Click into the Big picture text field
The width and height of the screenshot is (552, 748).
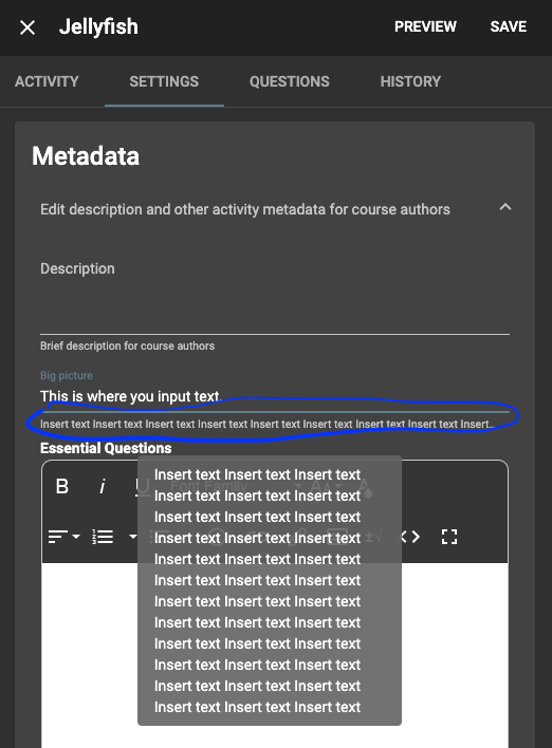tap(275, 397)
